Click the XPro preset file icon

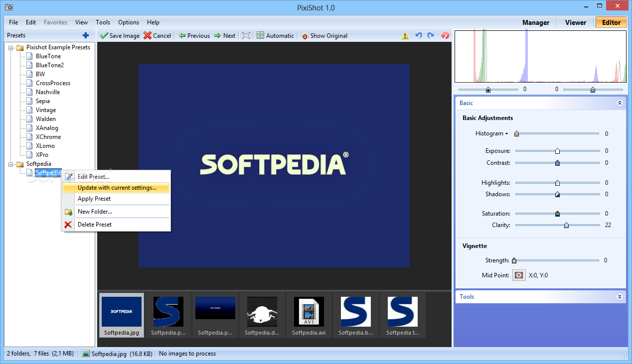[29, 155]
